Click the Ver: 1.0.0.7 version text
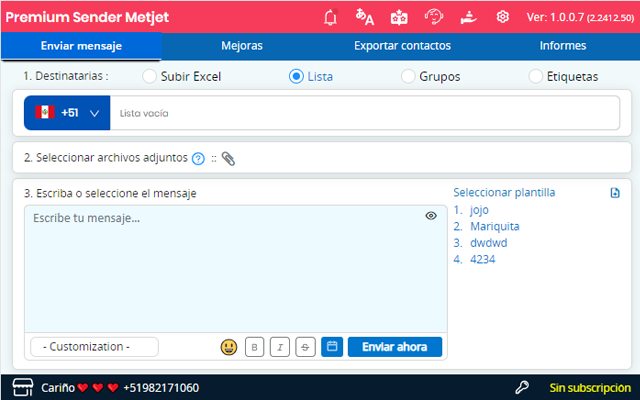Image resolution: width=640 pixels, height=400 pixels. pyautogui.click(x=580, y=18)
